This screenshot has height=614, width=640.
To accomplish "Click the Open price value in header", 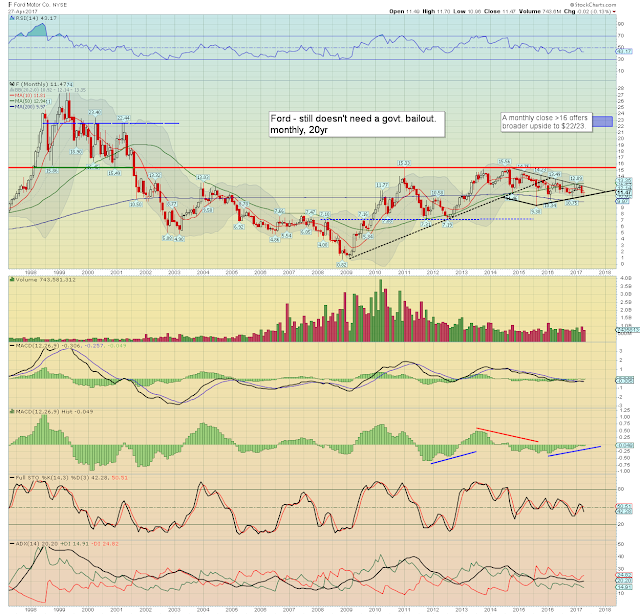I will tap(413, 11).
